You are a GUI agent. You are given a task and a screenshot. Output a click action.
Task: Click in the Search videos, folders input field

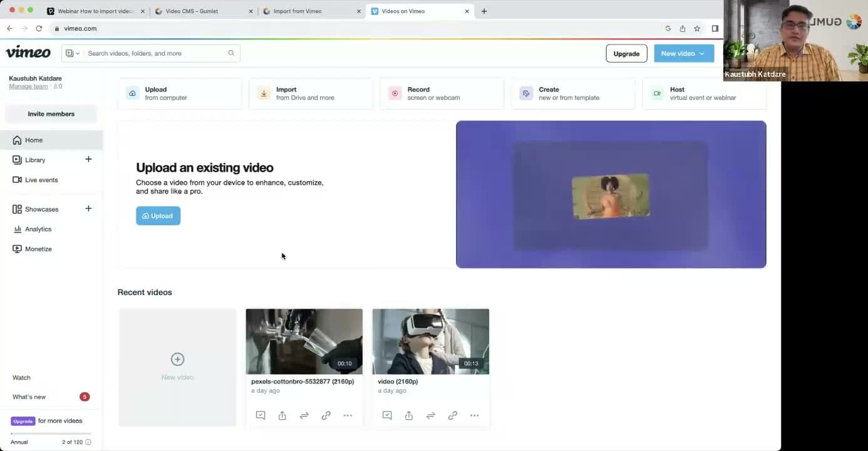point(157,53)
